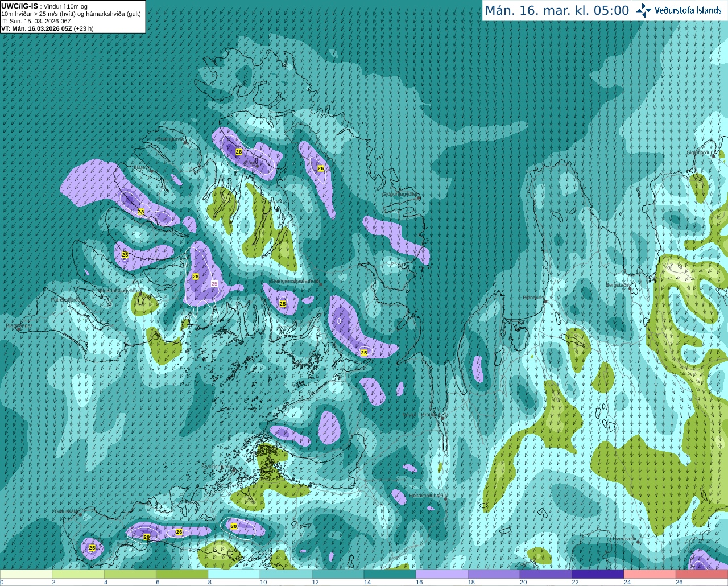Click the 18–20 m/s medium purple legend swatch

click(494, 574)
